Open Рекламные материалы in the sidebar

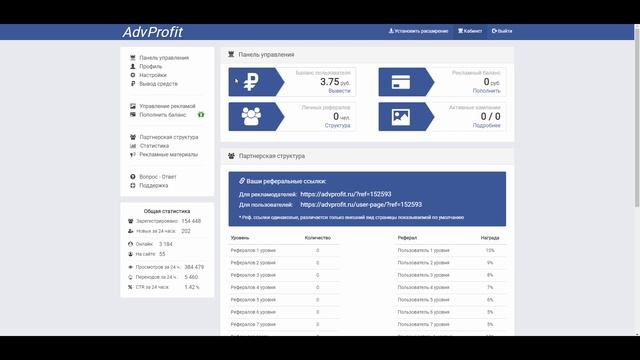tap(169, 154)
